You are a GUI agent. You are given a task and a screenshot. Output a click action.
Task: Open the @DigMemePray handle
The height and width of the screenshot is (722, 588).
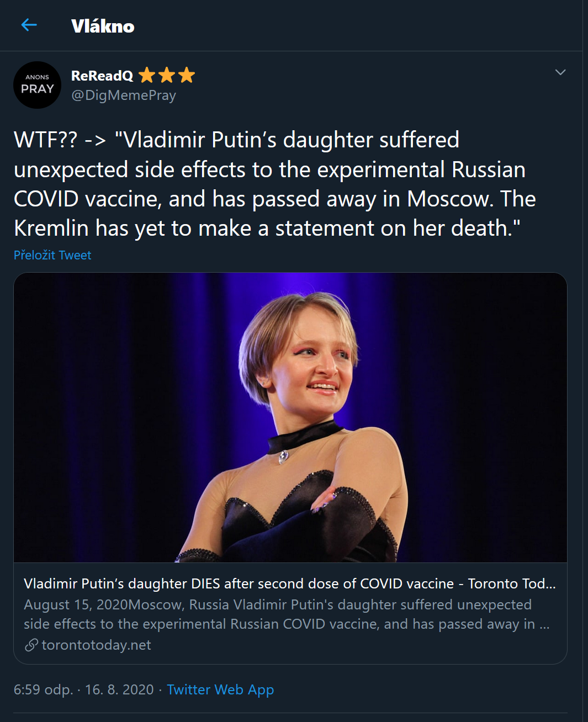(124, 95)
